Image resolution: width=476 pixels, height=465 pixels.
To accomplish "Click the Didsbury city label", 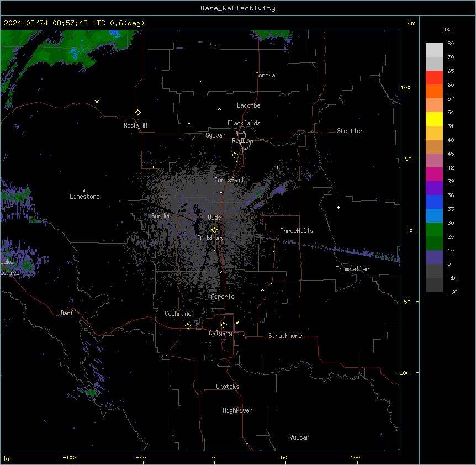I will (x=211, y=238).
